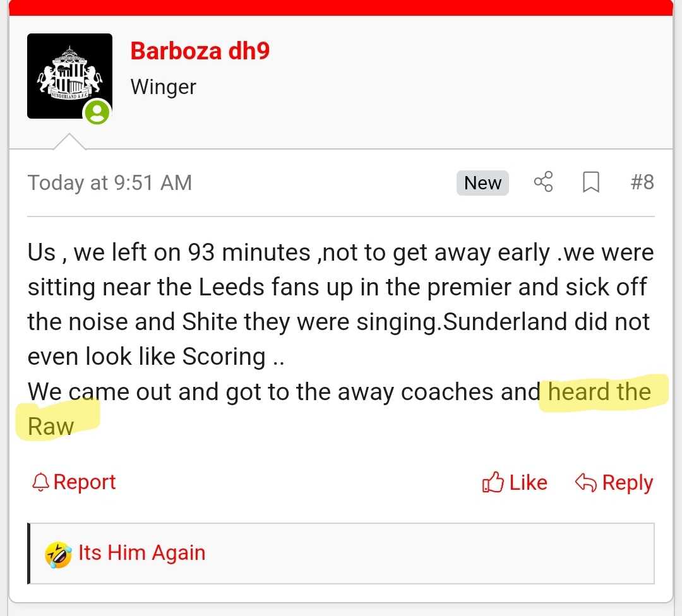Open the share icon for post #8

point(543,182)
